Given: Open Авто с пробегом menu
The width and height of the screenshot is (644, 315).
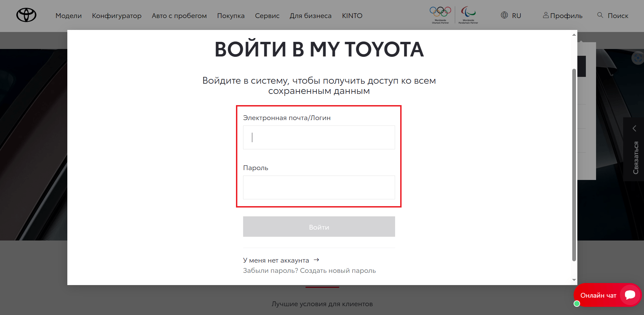Looking at the screenshot, I should tap(179, 16).
